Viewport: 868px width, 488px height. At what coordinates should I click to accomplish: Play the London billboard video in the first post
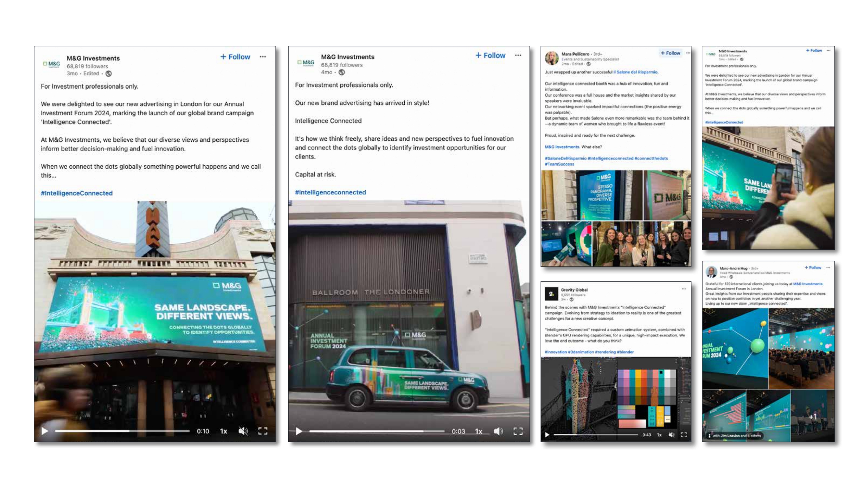(x=44, y=431)
